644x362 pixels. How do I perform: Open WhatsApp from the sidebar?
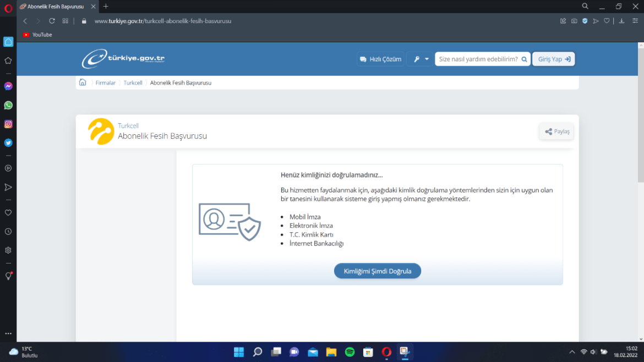pos(8,105)
